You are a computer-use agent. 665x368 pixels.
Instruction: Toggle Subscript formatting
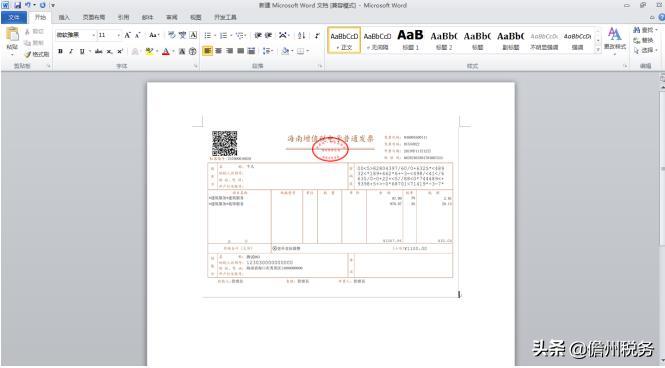[109, 51]
